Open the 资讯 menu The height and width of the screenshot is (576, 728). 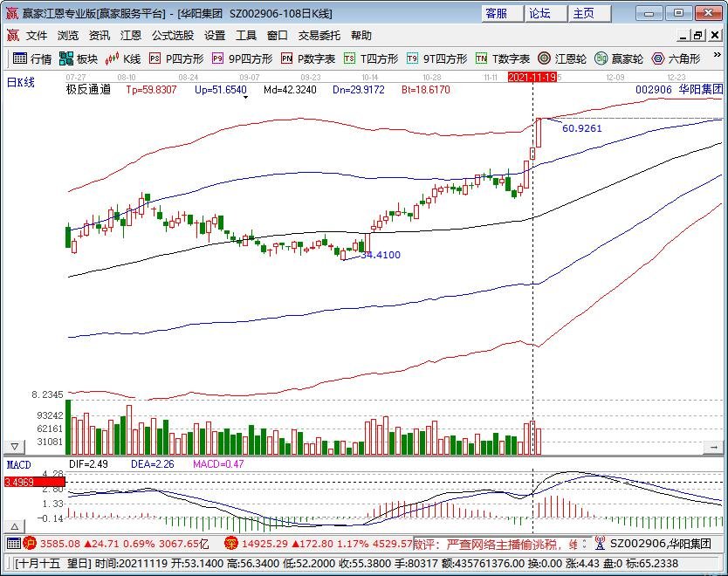100,35
